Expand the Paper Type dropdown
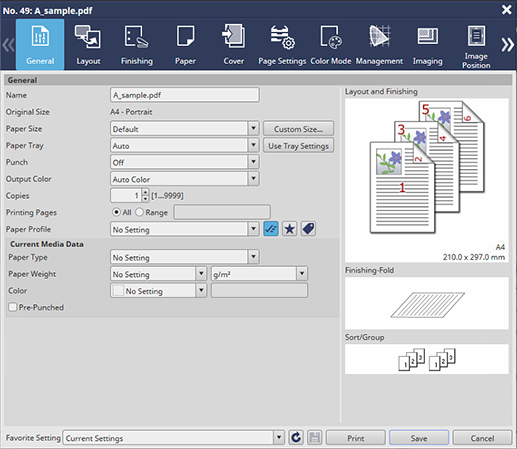This screenshot has width=517, height=449. pos(253,257)
